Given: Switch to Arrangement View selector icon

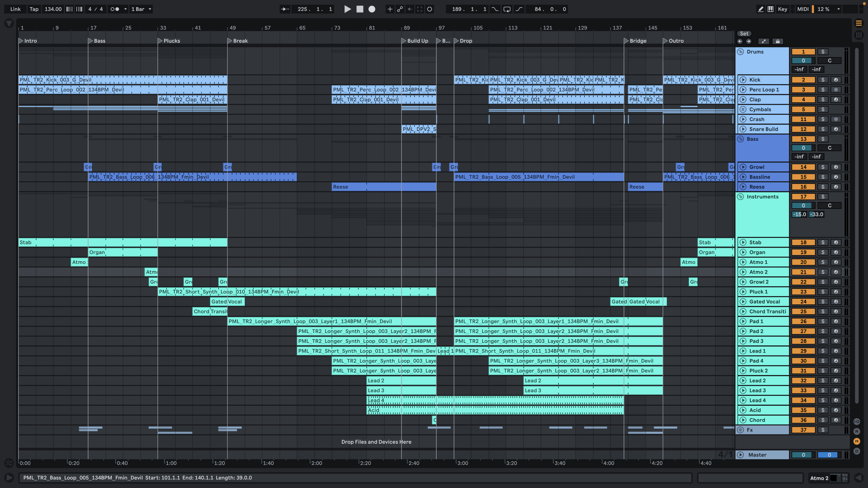Looking at the screenshot, I should [x=859, y=23].
